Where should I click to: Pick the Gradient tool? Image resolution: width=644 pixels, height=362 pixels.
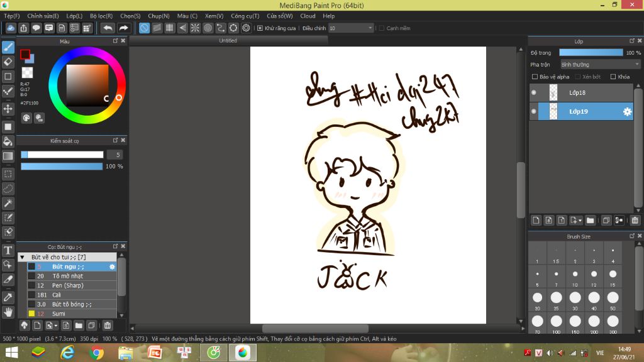click(x=8, y=156)
